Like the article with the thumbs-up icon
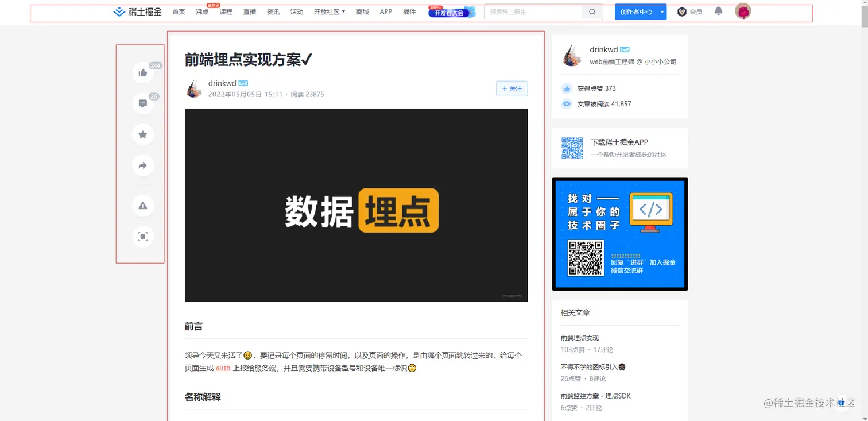The image size is (868, 421). tap(142, 72)
